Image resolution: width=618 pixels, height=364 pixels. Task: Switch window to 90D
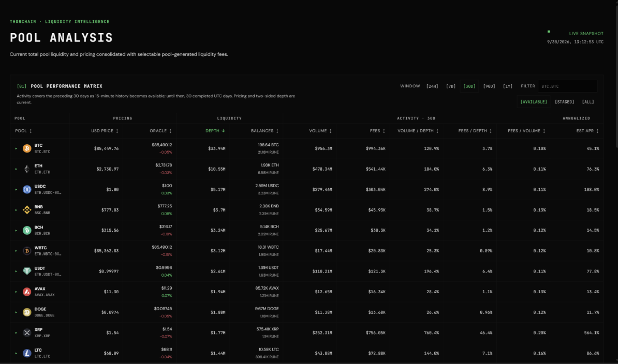click(489, 86)
